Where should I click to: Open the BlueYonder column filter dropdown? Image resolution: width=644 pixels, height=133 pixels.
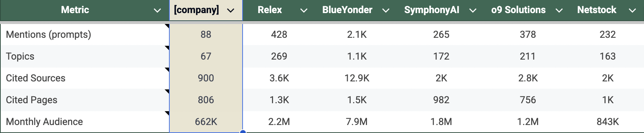point(386,11)
